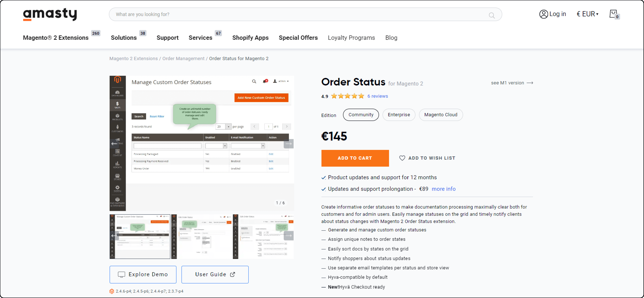Click ADD TO WISH LIST

(x=427, y=158)
